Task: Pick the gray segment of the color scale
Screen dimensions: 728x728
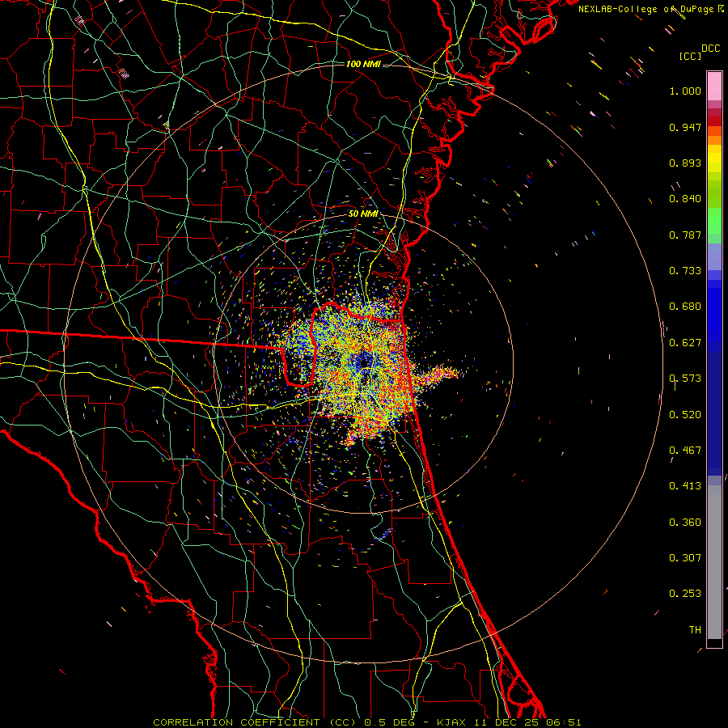Action: pos(714,562)
